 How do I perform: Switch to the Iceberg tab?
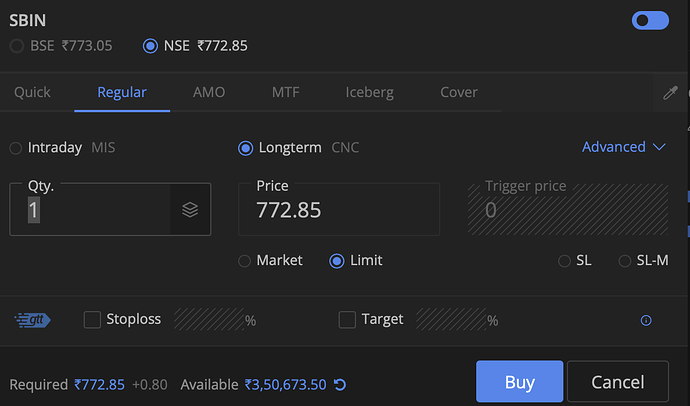(x=370, y=92)
